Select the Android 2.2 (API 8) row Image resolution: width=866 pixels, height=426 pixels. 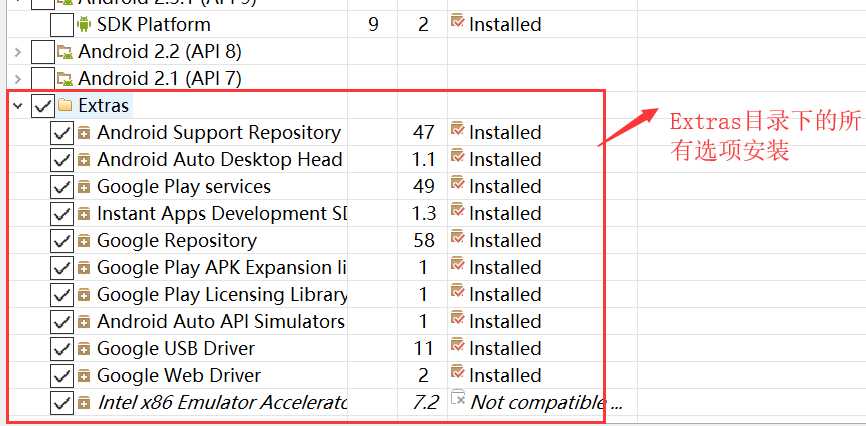tap(160, 51)
